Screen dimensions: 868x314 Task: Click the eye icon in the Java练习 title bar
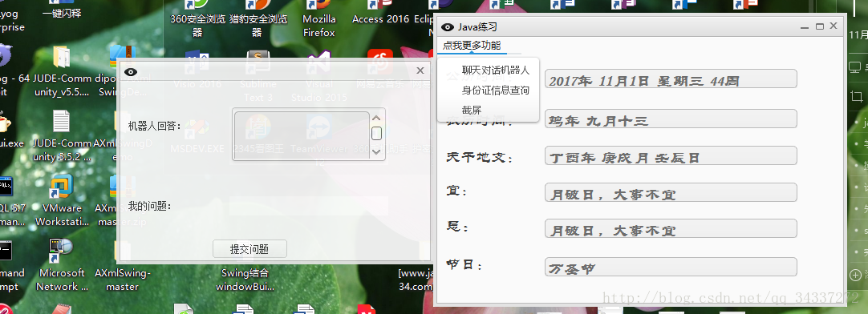point(448,27)
